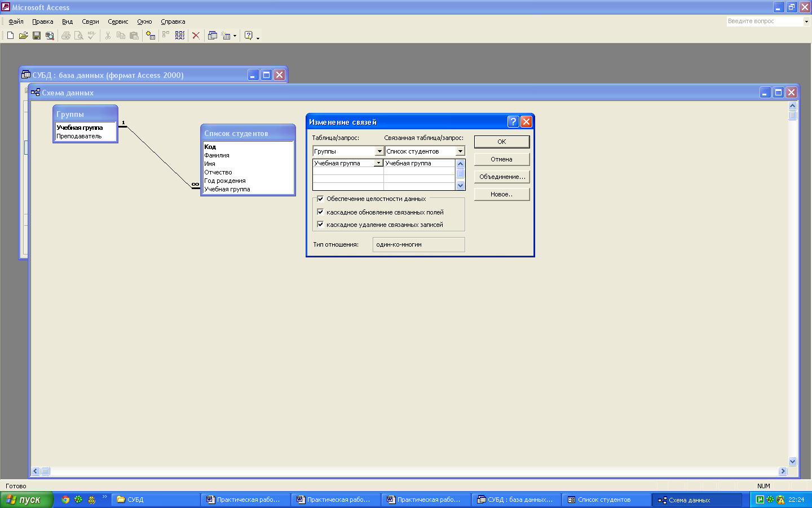Close the Изменение связей dialog
The height and width of the screenshot is (508, 812).
tap(526, 122)
